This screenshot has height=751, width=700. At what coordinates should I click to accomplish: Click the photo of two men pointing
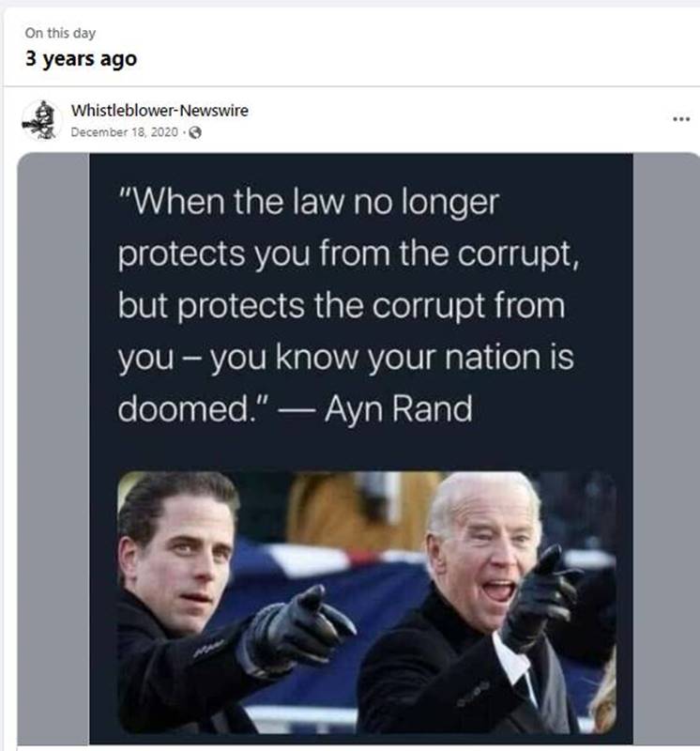367,603
